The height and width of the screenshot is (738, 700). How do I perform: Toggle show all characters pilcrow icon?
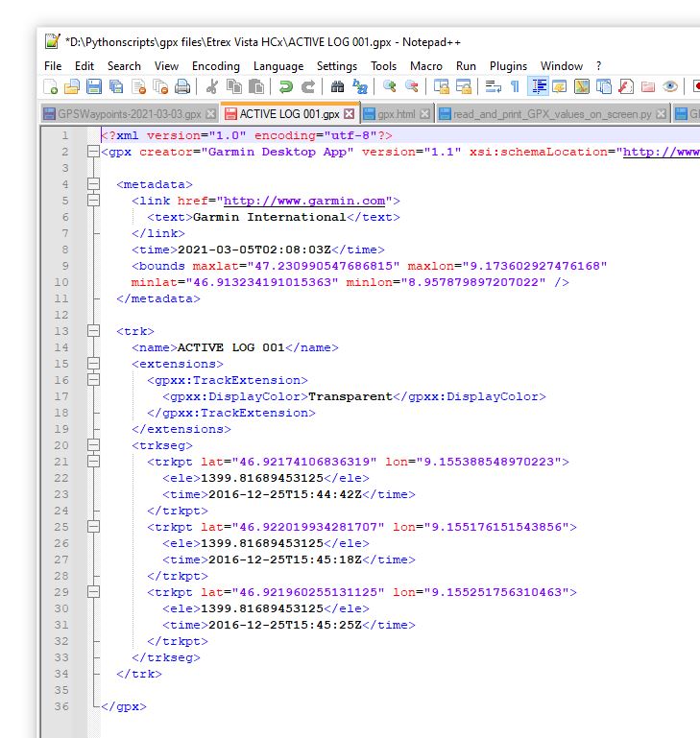coord(515,87)
